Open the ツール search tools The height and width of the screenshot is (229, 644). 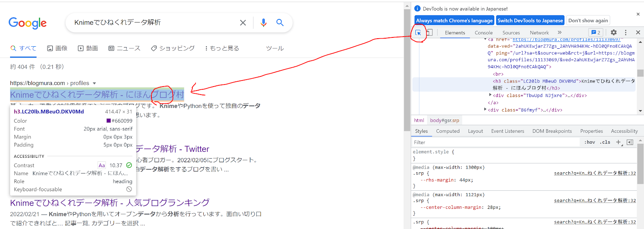275,48
